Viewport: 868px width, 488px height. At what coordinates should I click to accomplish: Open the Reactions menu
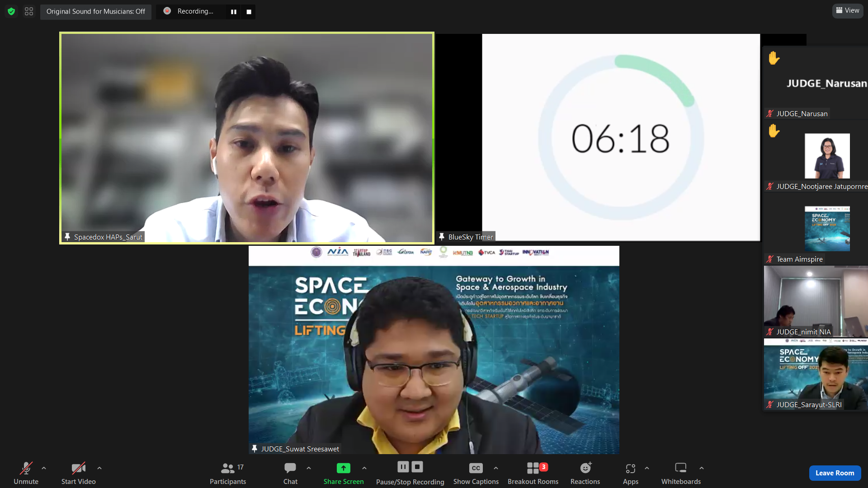click(x=585, y=473)
